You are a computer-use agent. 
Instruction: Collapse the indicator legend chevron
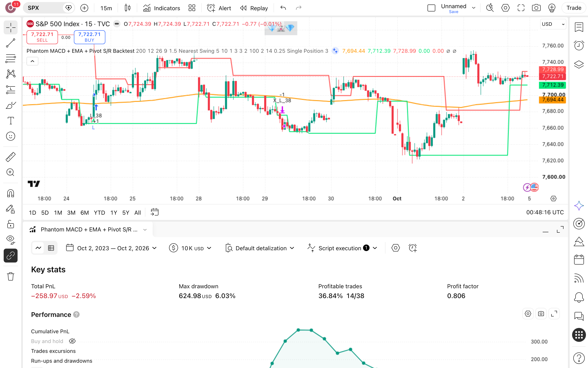pos(32,61)
